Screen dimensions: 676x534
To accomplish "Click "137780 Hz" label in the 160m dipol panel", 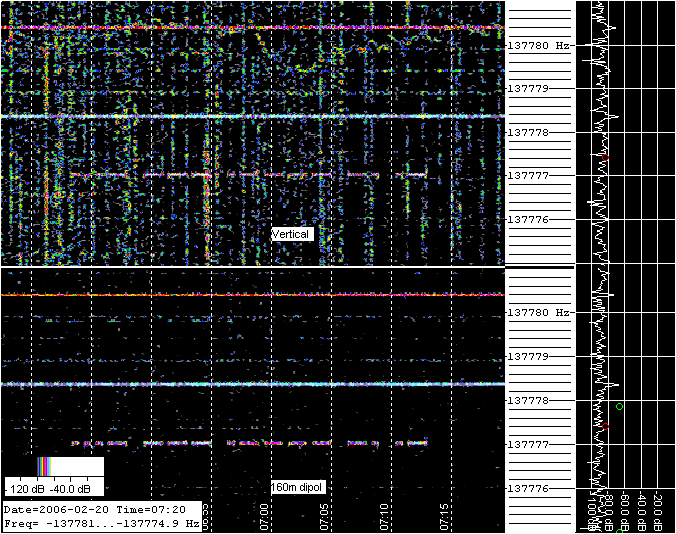I will [539, 312].
